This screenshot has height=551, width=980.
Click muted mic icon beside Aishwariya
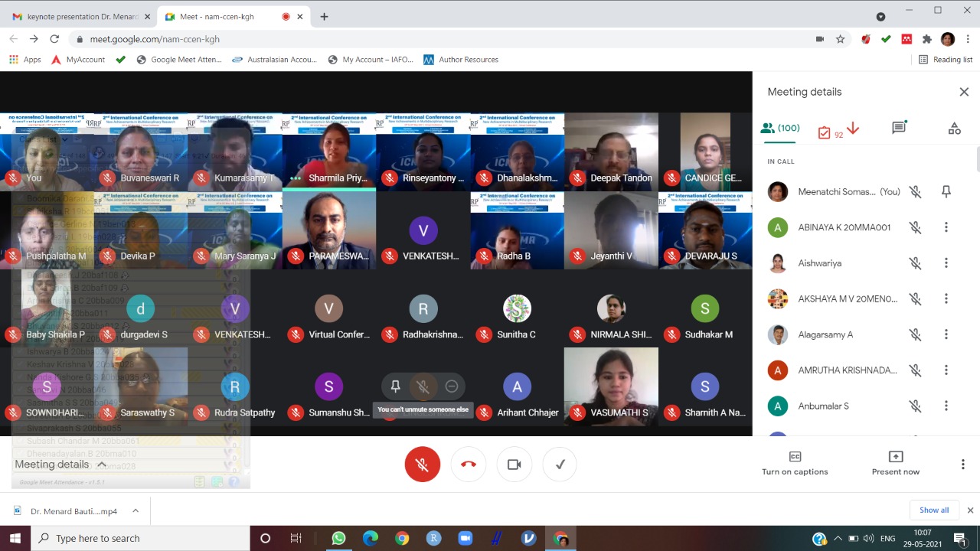(915, 263)
